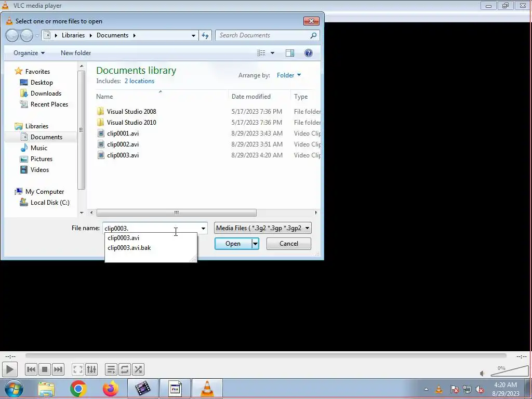Click the Stop playback button
The height and width of the screenshot is (399, 532).
[x=45, y=369]
